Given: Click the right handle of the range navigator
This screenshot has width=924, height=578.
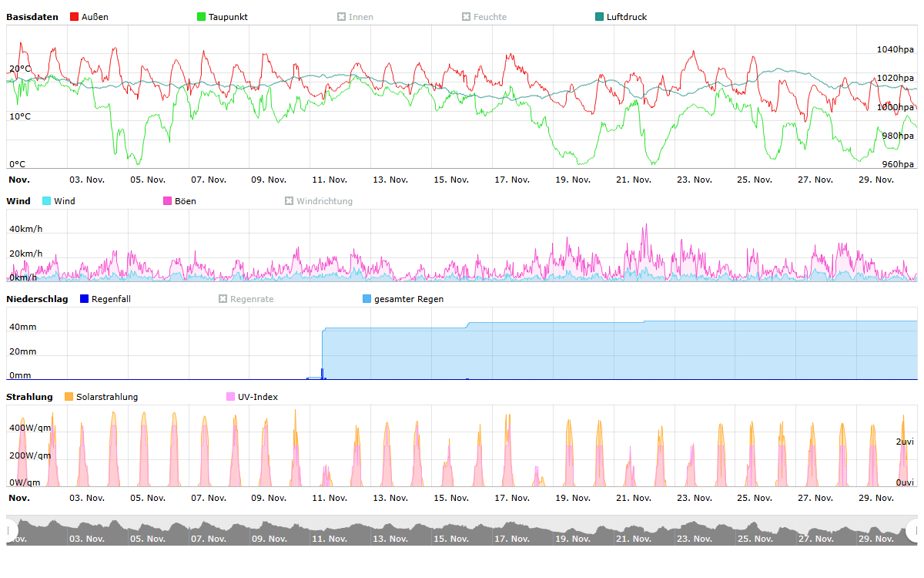Looking at the screenshot, I should [912, 530].
